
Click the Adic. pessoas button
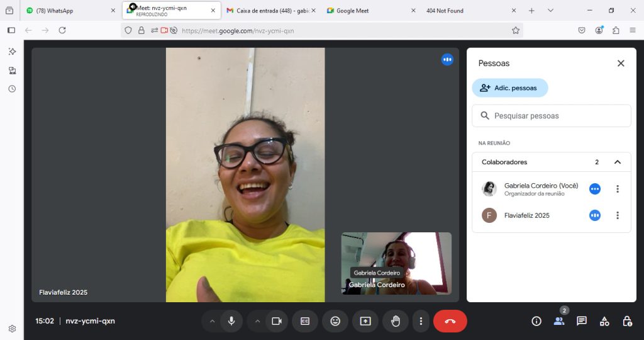510,88
